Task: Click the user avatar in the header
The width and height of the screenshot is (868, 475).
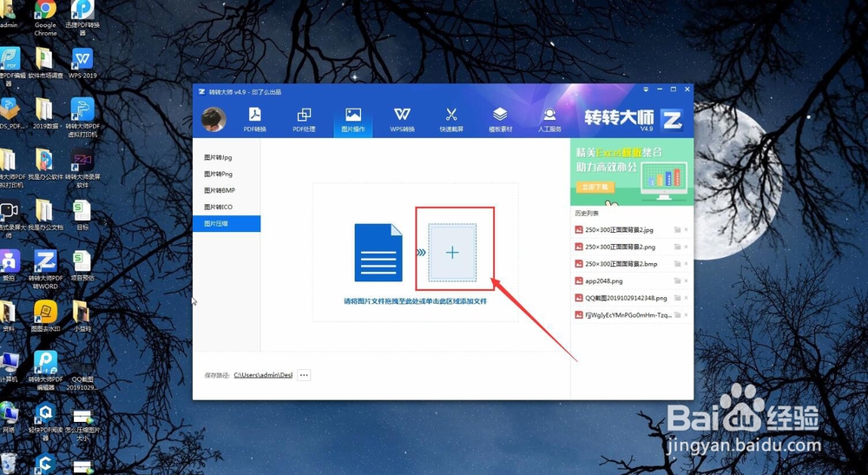Action: (x=214, y=119)
